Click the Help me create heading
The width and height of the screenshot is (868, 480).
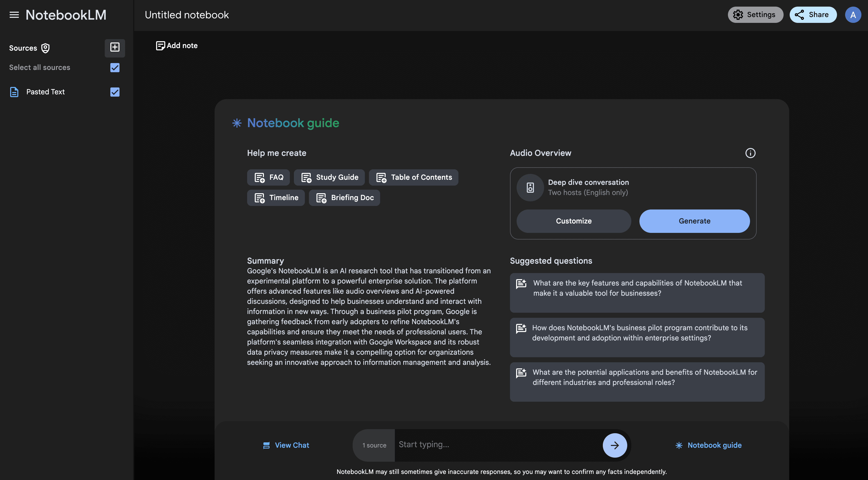[277, 153]
